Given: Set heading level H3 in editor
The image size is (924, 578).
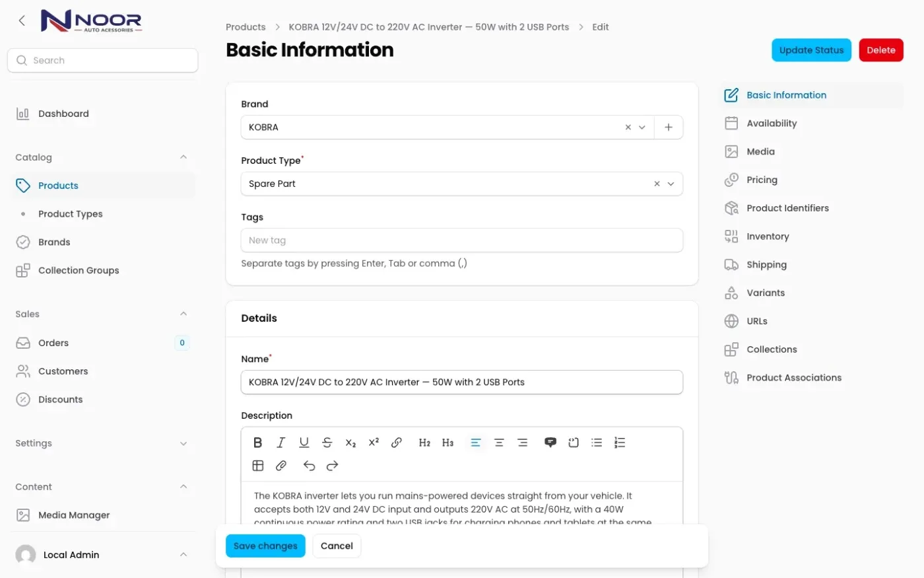Looking at the screenshot, I should (x=447, y=443).
